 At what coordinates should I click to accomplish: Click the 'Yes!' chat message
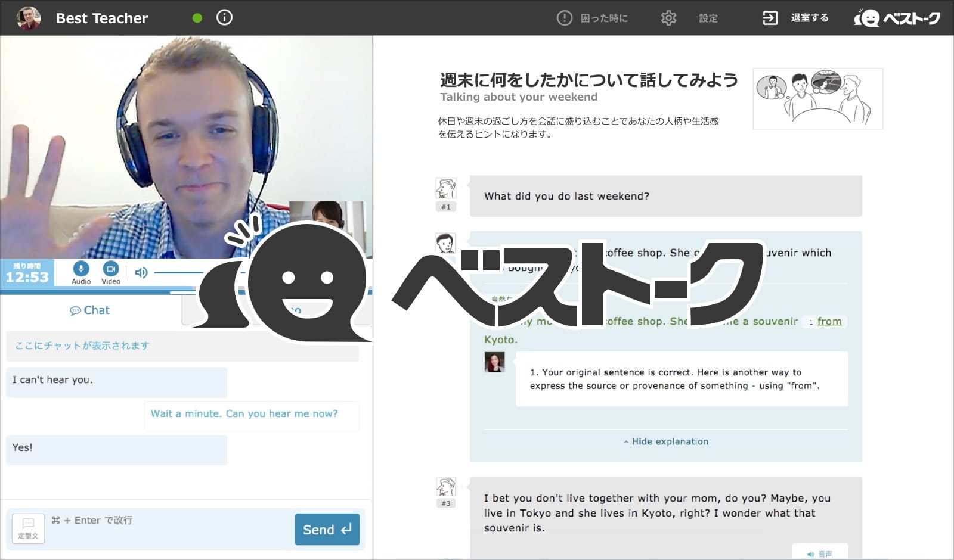point(116,450)
